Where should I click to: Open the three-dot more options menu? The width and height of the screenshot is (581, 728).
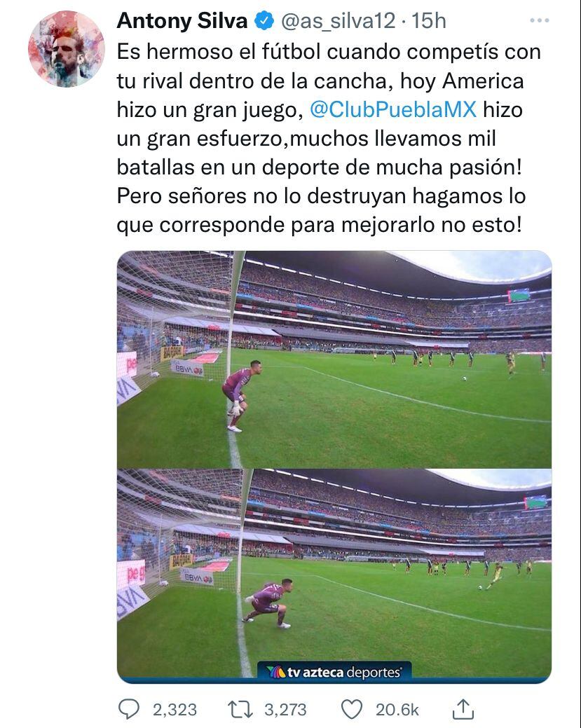point(540,20)
